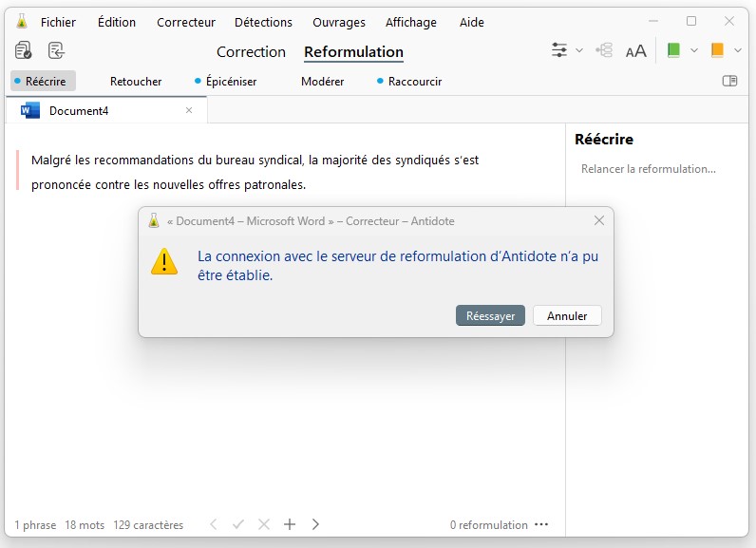Minimize the Antidote window
The image size is (756, 548).
653,21
